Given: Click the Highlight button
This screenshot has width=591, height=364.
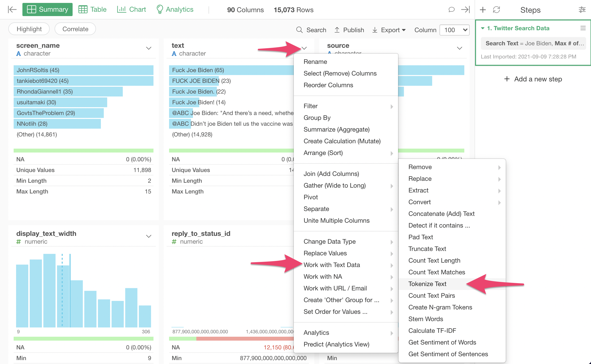Looking at the screenshot, I should click(x=29, y=29).
